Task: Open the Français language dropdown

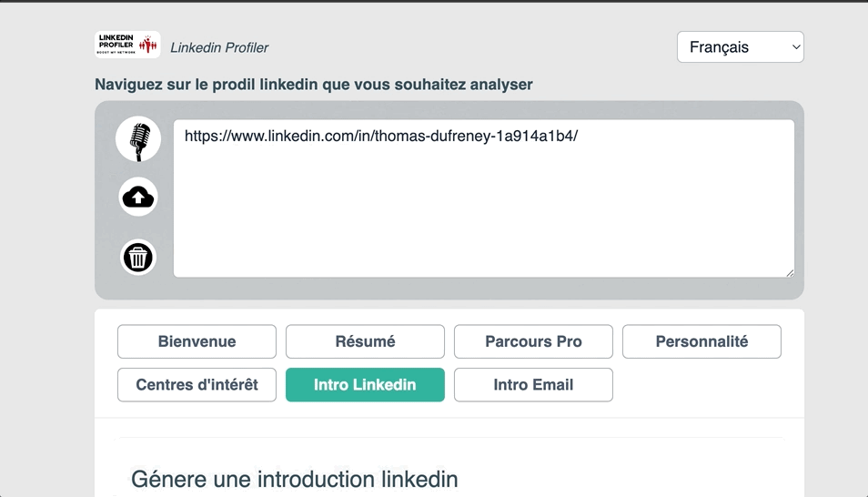Action: point(739,47)
